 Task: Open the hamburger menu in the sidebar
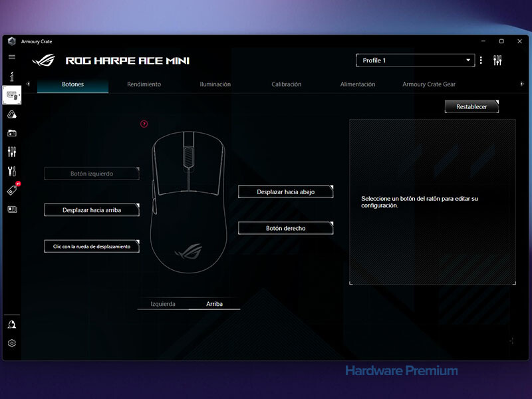coord(12,57)
